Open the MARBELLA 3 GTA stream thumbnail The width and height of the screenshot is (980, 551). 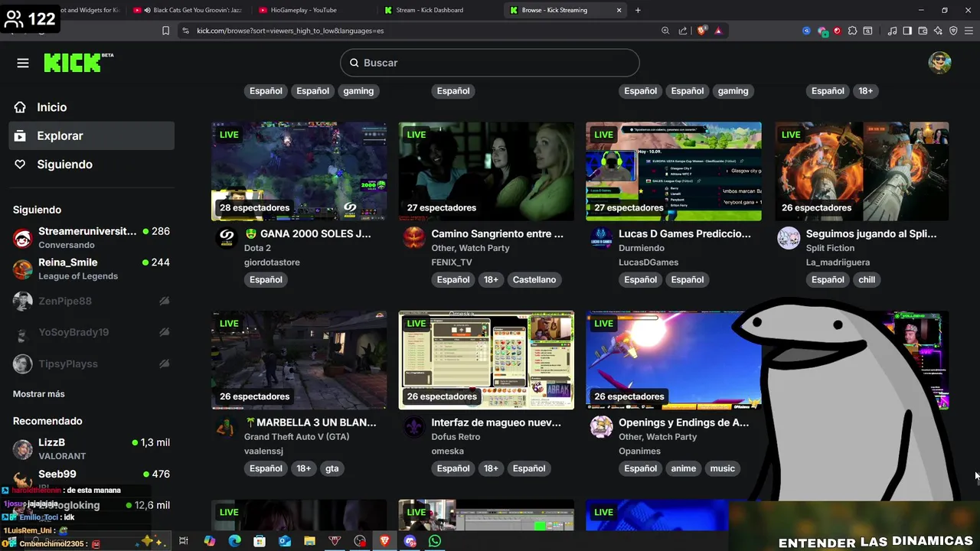299,360
